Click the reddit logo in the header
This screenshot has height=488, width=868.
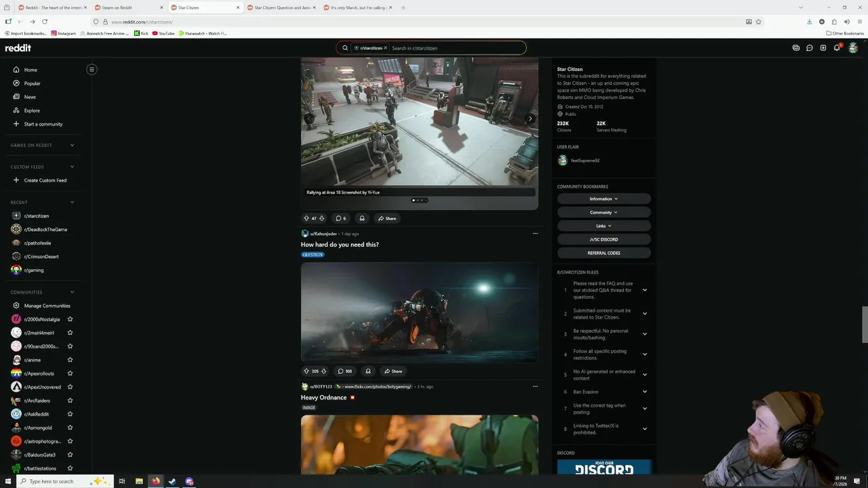[18, 48]
